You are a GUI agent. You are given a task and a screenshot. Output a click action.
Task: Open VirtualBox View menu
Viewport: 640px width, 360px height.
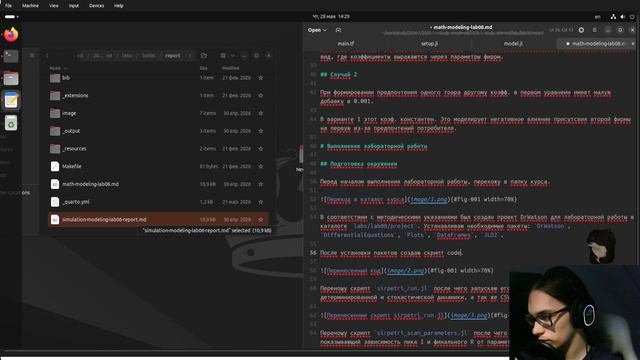click(54, 6)
